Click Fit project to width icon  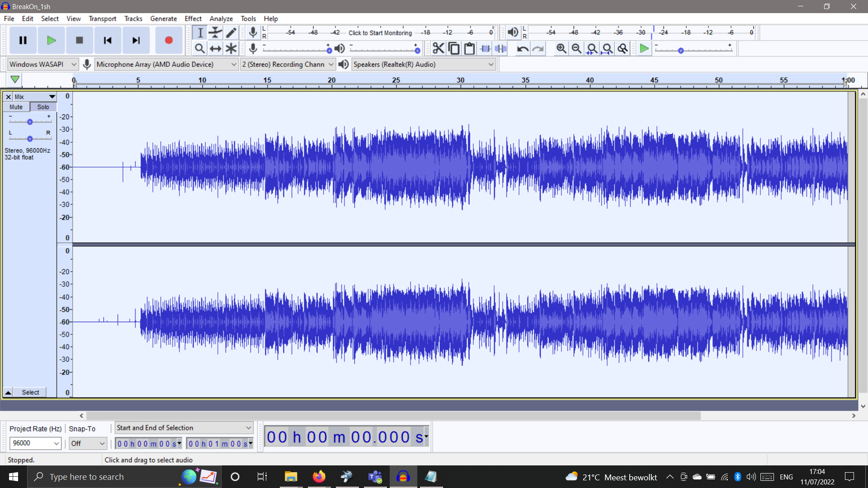tap(607, 48)
